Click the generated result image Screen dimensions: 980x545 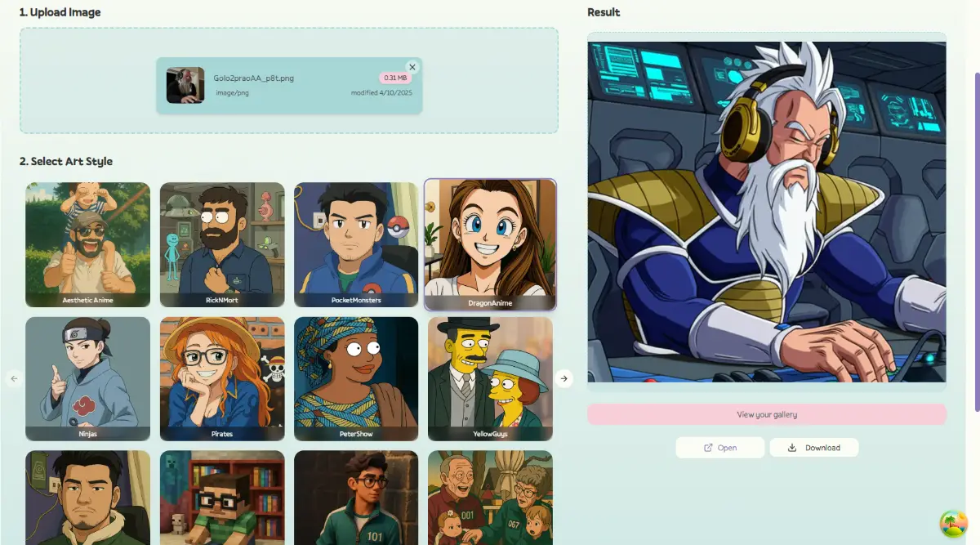(766, 212)
